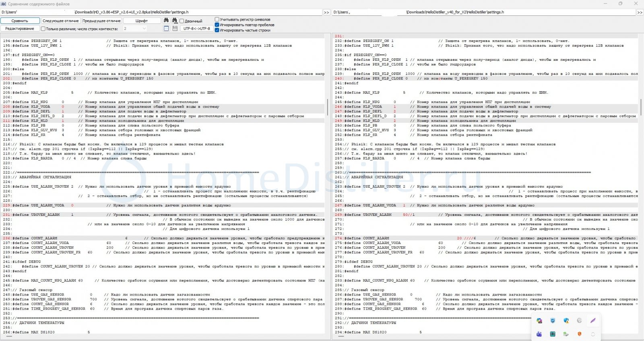Click the left file path field
644x341 pixels.
coord(161,12)
